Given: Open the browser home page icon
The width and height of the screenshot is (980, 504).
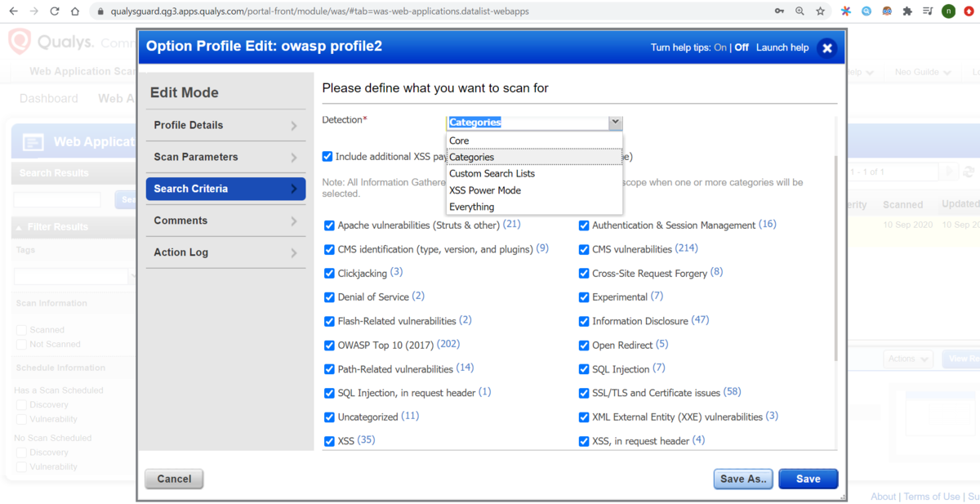Looking at the screenshot, I should (x=75, y=11).
